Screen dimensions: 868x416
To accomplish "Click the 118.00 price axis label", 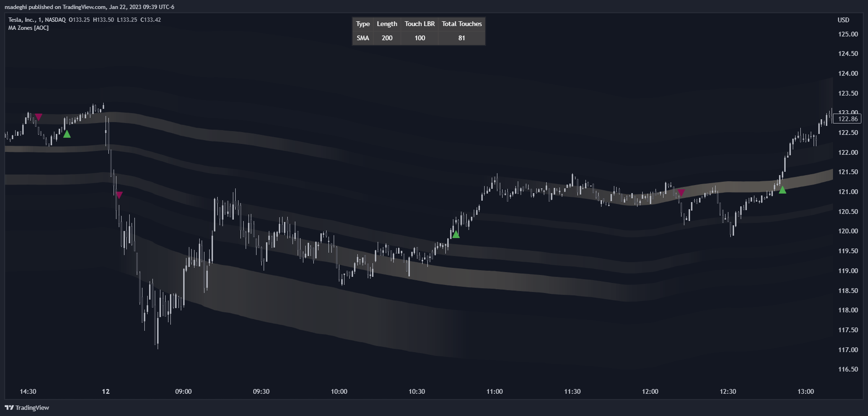I will click(x=848, y=310).
